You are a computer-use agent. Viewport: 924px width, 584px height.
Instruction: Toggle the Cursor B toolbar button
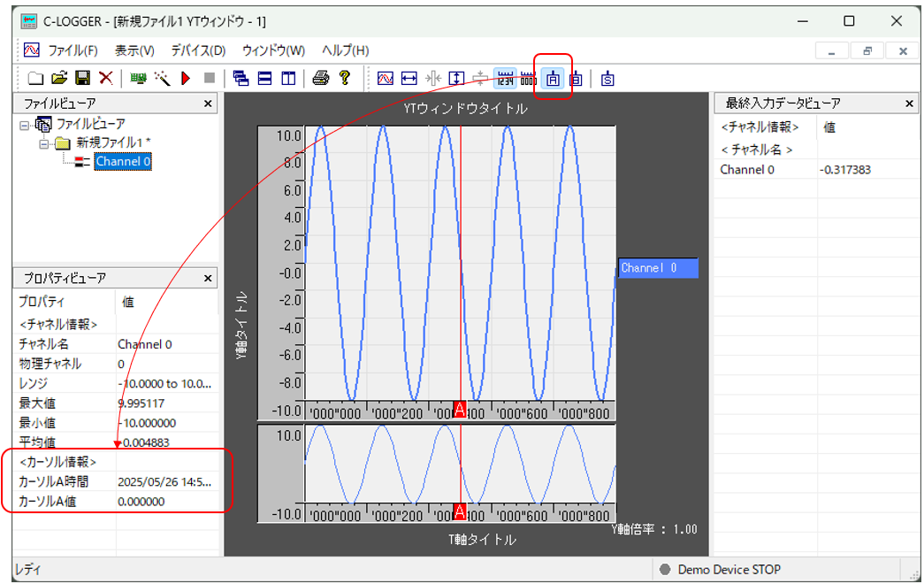576,79
